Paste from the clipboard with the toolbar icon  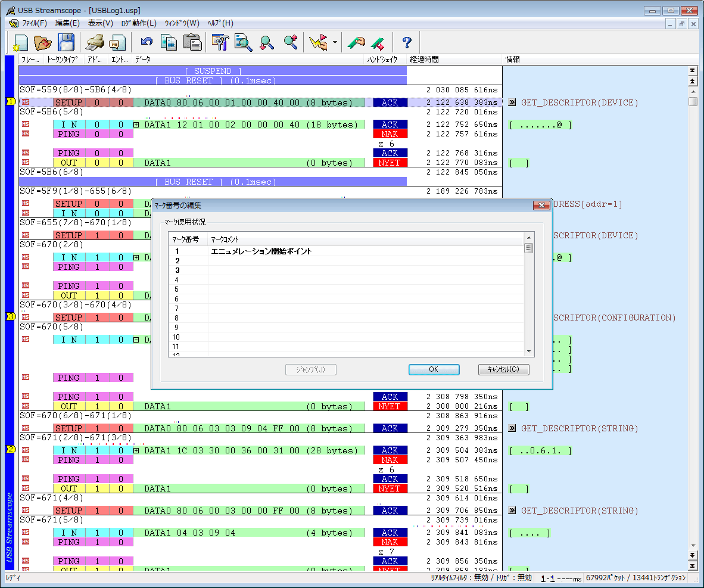point(192,43)
